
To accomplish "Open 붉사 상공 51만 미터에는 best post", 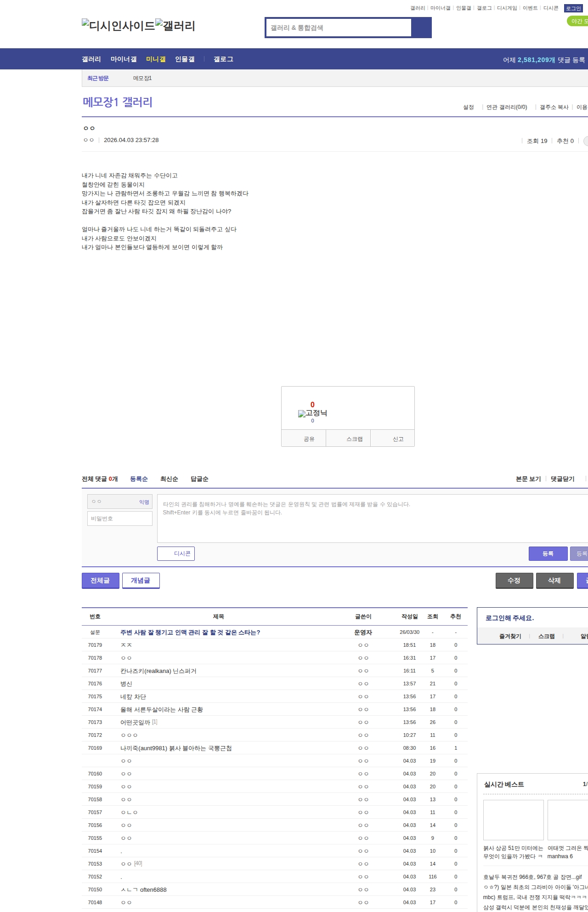I will coord(513,852).
